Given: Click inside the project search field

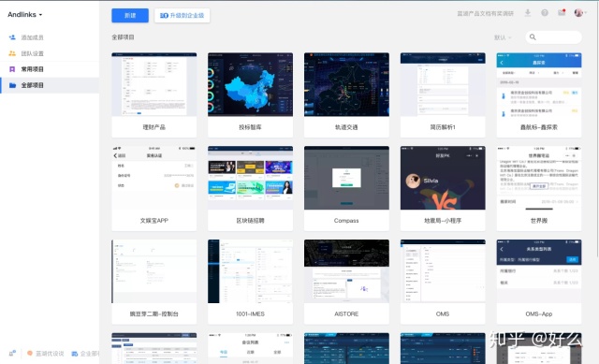Looking at the screenshot, I should click(x=553, y=37).
